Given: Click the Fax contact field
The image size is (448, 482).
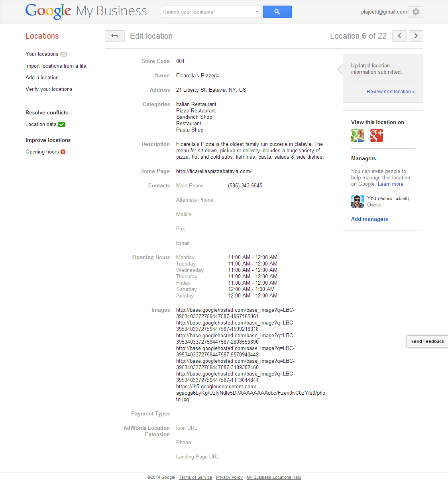Looking at the screenshot, I should [181, 228].
